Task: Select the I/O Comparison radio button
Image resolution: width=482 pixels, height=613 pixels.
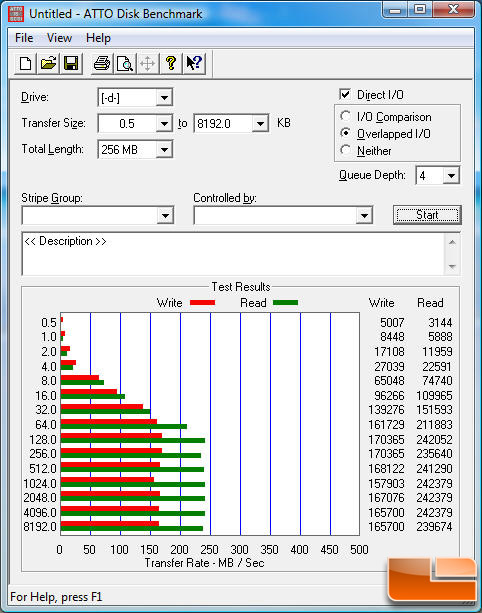Action: click(x=345, y=116)
